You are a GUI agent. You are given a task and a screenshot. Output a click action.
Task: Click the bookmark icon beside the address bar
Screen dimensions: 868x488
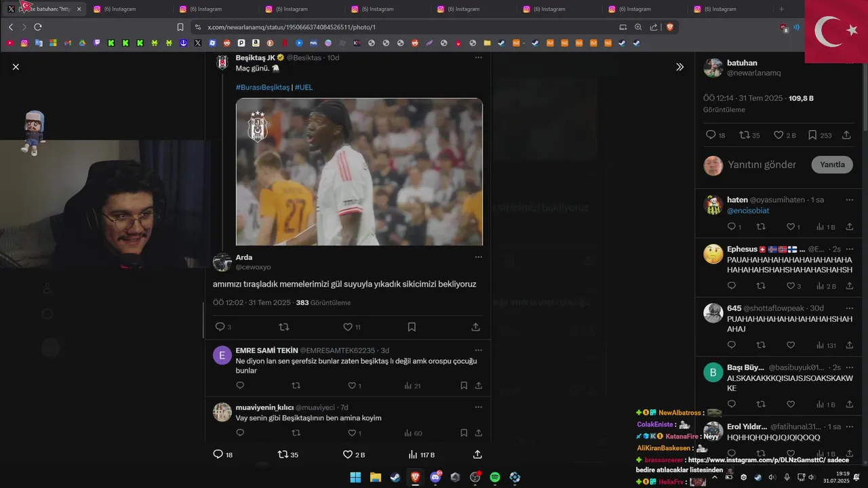[x=180, y=27]
